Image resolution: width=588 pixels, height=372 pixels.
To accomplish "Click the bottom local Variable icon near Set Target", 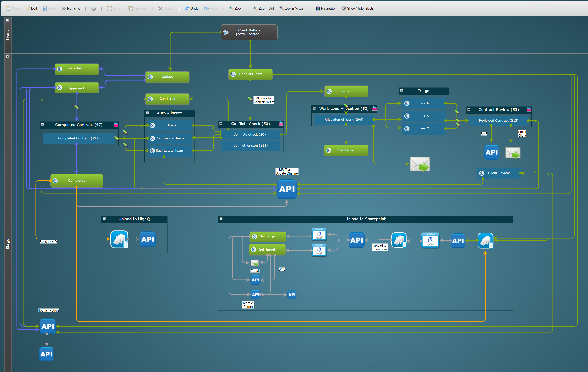I will click(x=319, y=250).
